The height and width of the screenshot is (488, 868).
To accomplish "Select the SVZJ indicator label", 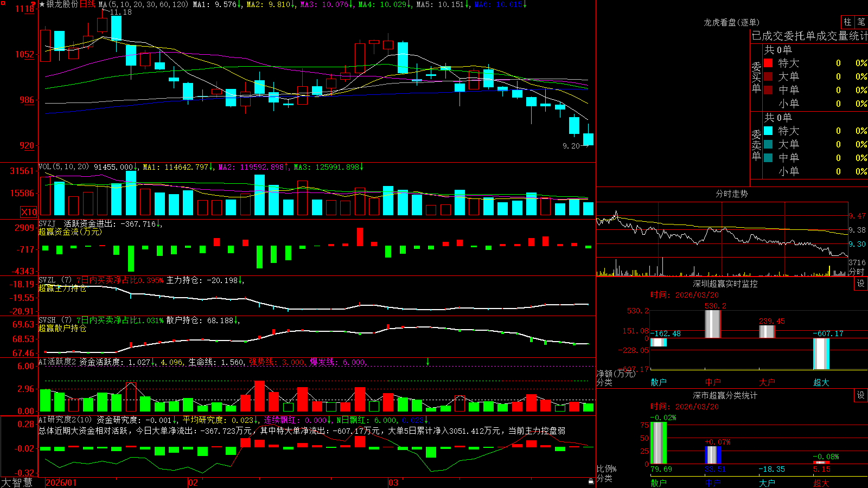I will (x=47, y=223).
